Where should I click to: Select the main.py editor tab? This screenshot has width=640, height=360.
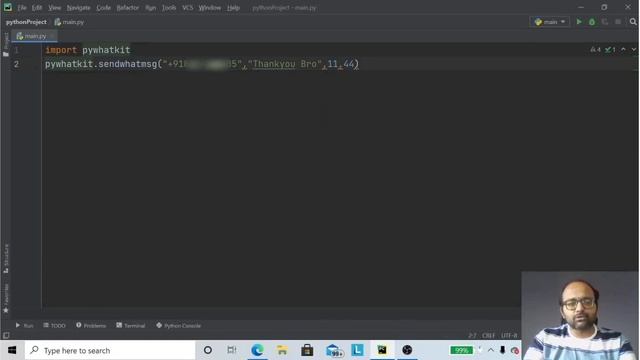pos(34,36)
